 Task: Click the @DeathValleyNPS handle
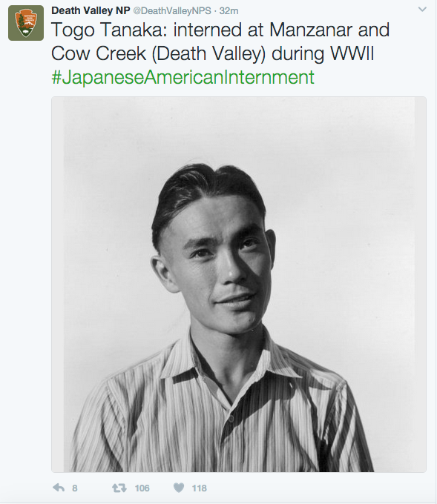(x=172, y=11)
